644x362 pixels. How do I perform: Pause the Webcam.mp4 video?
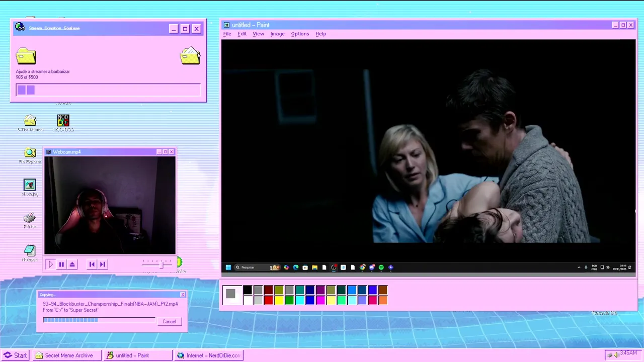point(61,264)
